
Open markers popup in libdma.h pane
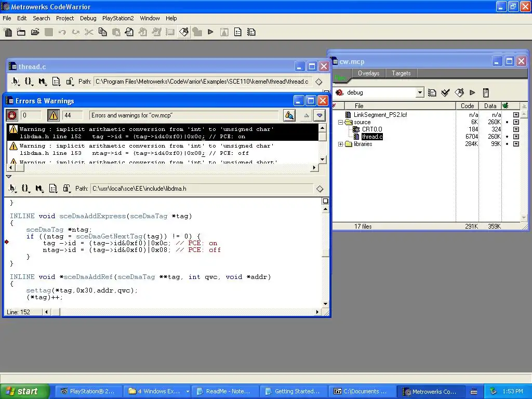pyautogui.click(x=39, y=189)
